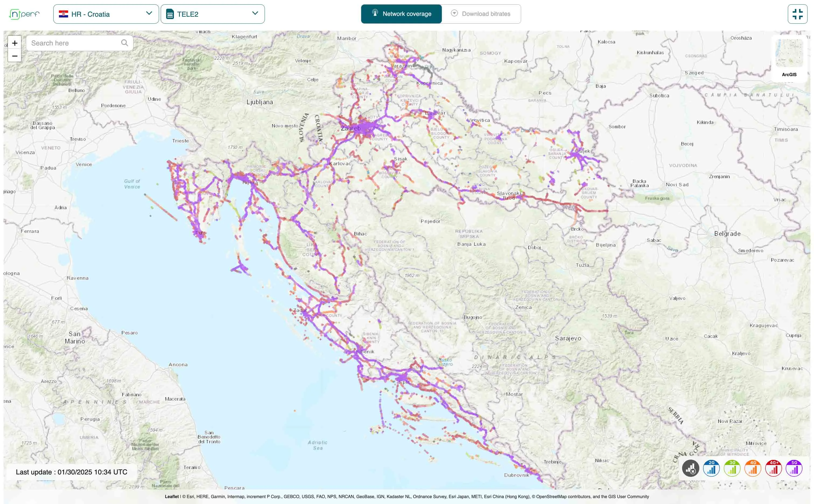Click the Belgrade map label

click(727, 234)
